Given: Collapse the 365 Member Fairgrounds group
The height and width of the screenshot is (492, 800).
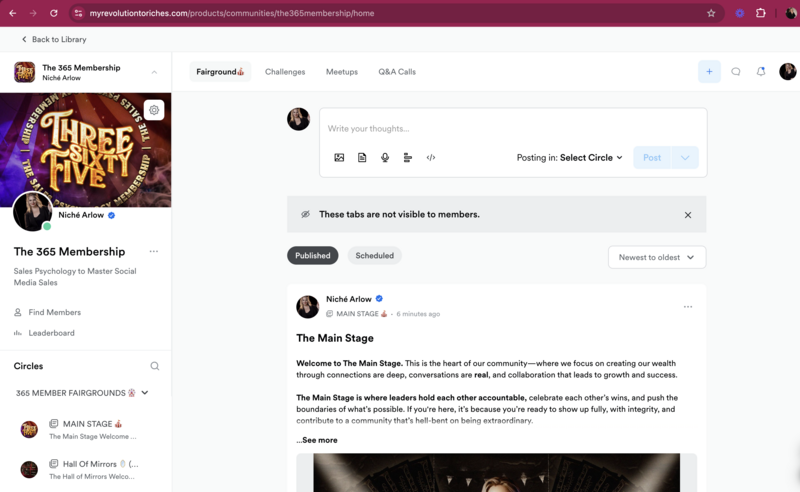Looking at the screenshot, I should pos(145,393).
